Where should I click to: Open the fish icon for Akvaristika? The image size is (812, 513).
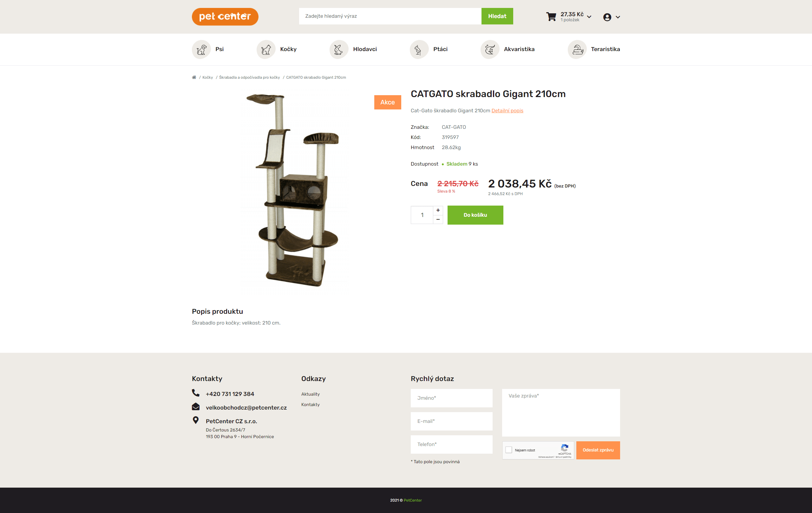[x=490, y=49]
